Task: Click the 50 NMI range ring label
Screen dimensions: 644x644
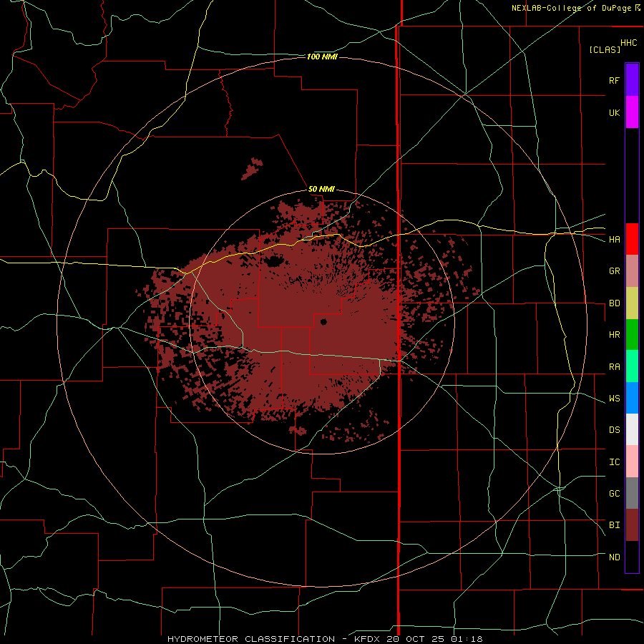Action: 321,190
